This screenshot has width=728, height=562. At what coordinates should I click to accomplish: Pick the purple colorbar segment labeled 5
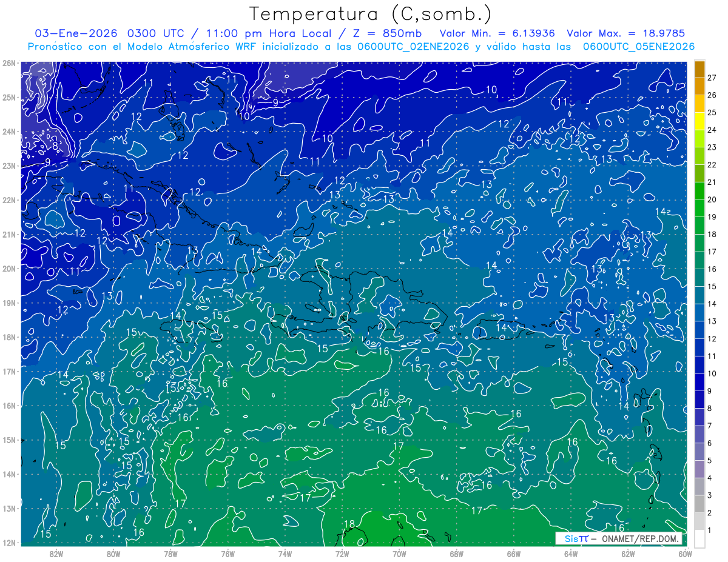click(699, 452)
